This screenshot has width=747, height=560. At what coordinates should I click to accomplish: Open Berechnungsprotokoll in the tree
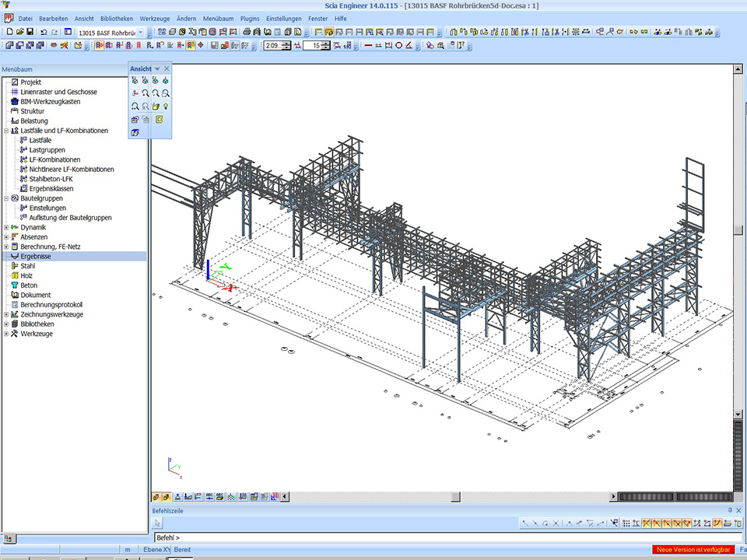51,305
